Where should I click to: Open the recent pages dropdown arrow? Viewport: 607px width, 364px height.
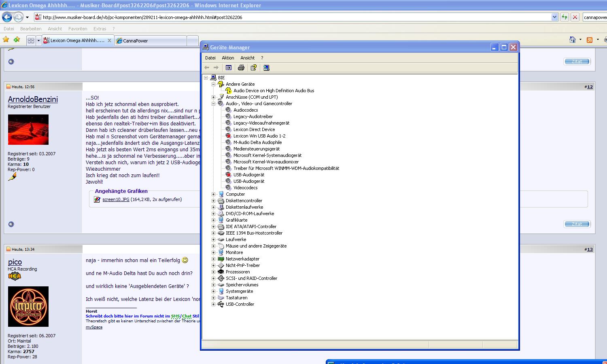pos(27,17)
